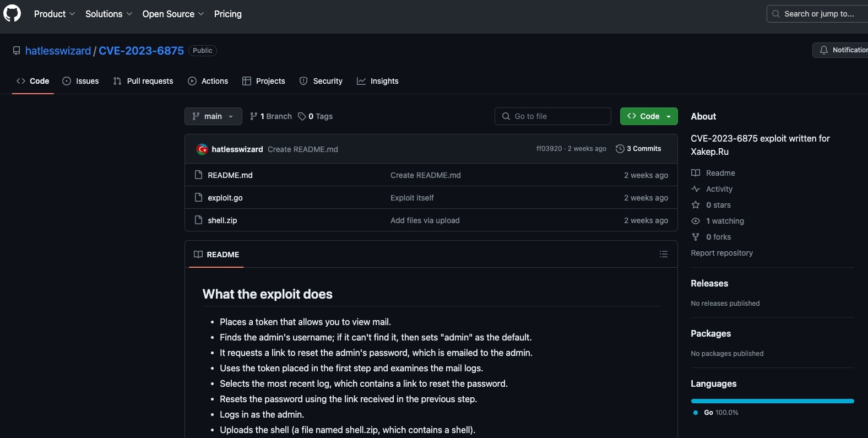Click the Go language progress bar
868x438 pixels.
point(772,401)
